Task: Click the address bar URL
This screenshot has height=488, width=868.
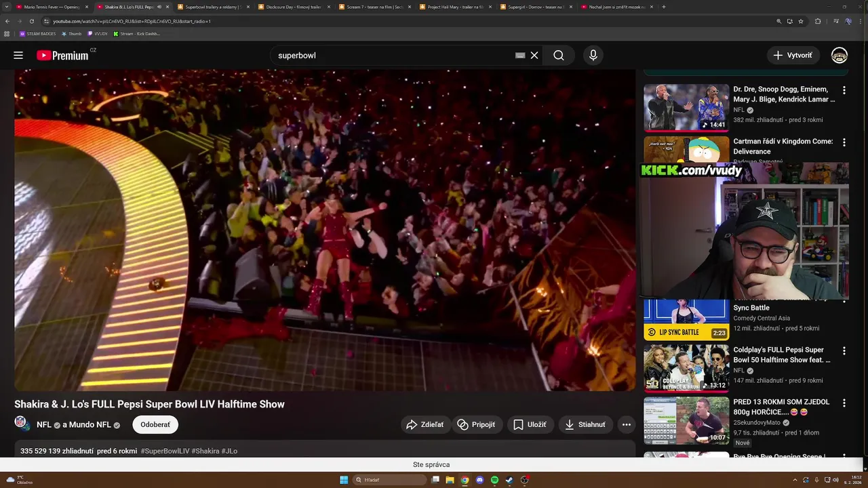Action: [x=132, y=21]
